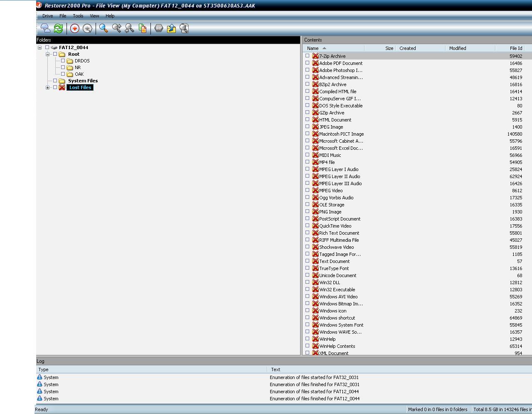Sort contents by Name column arrow
Screen dimensions: 532x414
tap(325, 48)
